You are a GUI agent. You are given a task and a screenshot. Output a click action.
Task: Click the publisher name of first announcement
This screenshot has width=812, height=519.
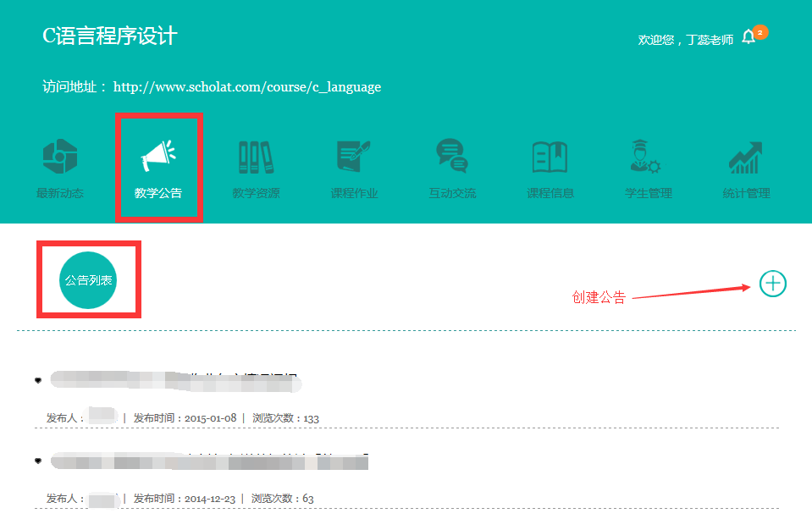click(102, 417)
